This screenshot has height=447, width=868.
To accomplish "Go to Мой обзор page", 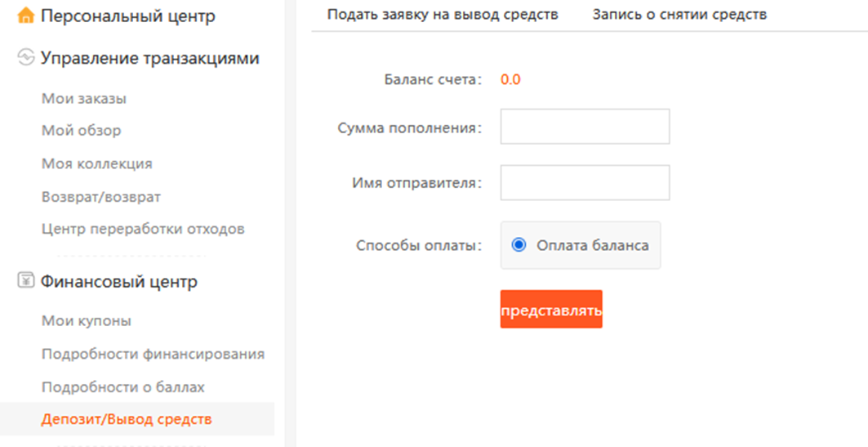I will (x=82, y=131).
